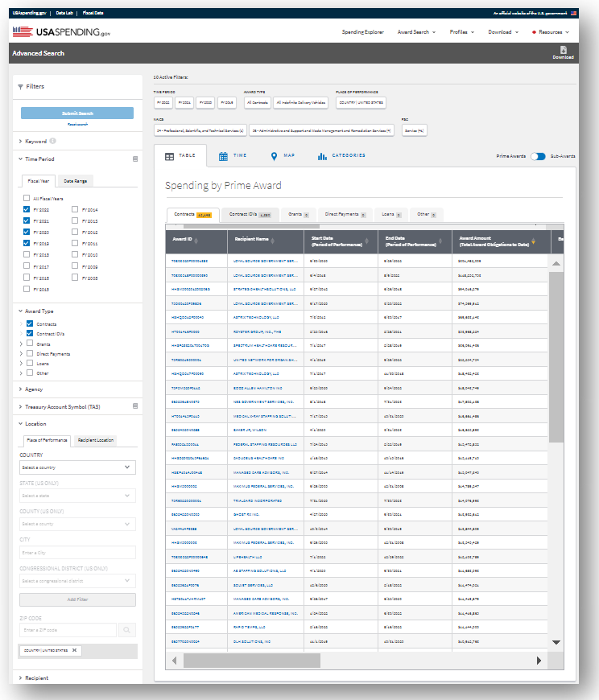Image resolution: width=599 pixels, height=700 pixels.
Task: Uncheck the FY 2022 checkbox
Action: (x=27, y=209)
